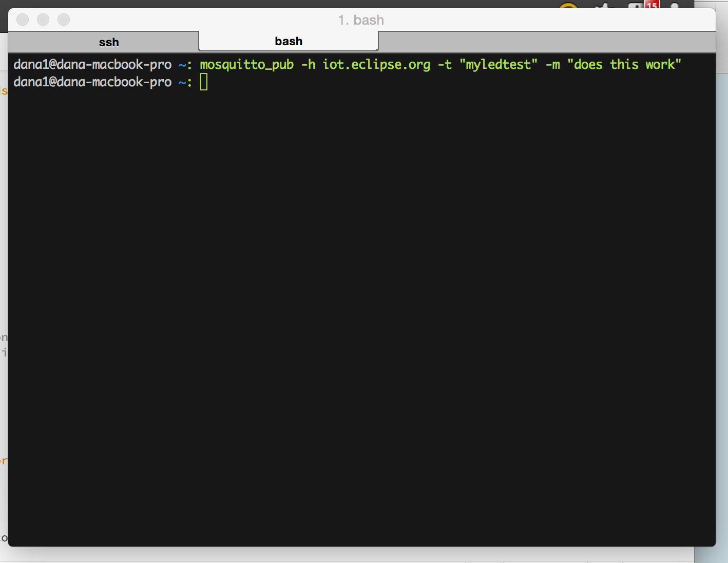The width and height of the screenshot is (728, 563).
Task: Select the bash tab
Action: (x=289, y=41)
